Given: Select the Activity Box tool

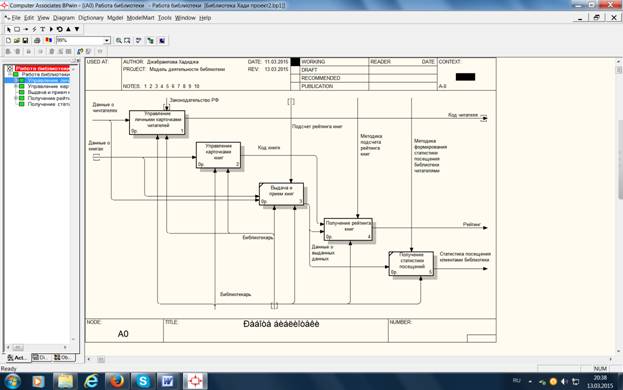Looking at the screenshot, I should point(17,29).
